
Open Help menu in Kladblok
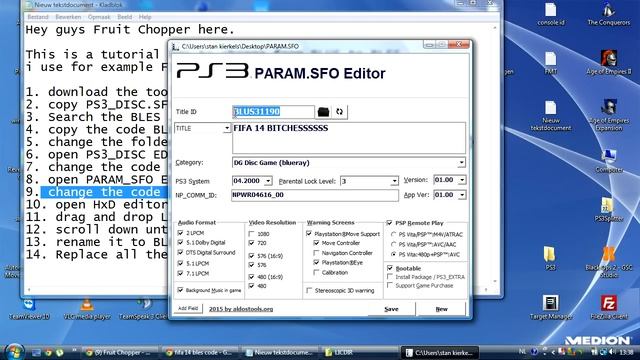tap(145, 17)
